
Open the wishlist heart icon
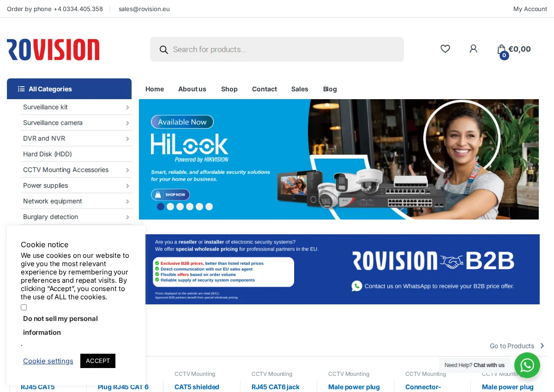[x=445, y=49]
